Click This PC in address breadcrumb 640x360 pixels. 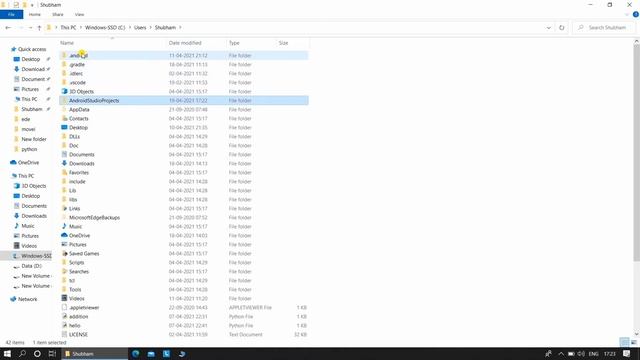tap(68, 27)
